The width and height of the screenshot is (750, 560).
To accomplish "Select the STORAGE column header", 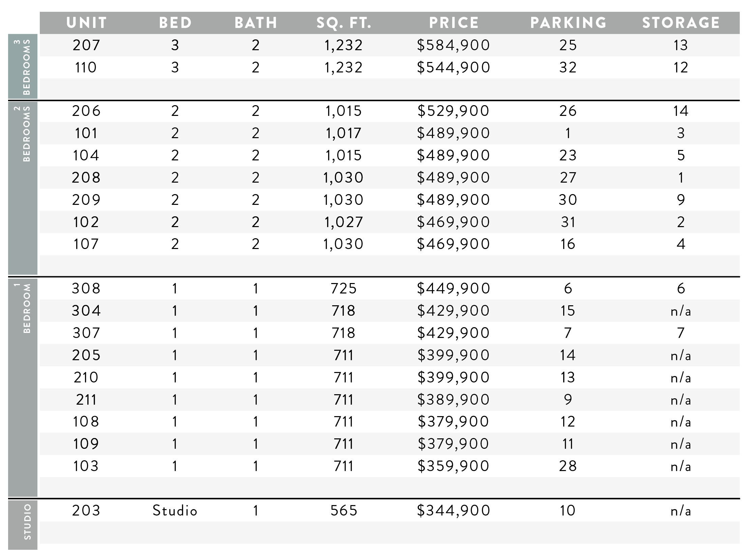I will click(681, 23).
